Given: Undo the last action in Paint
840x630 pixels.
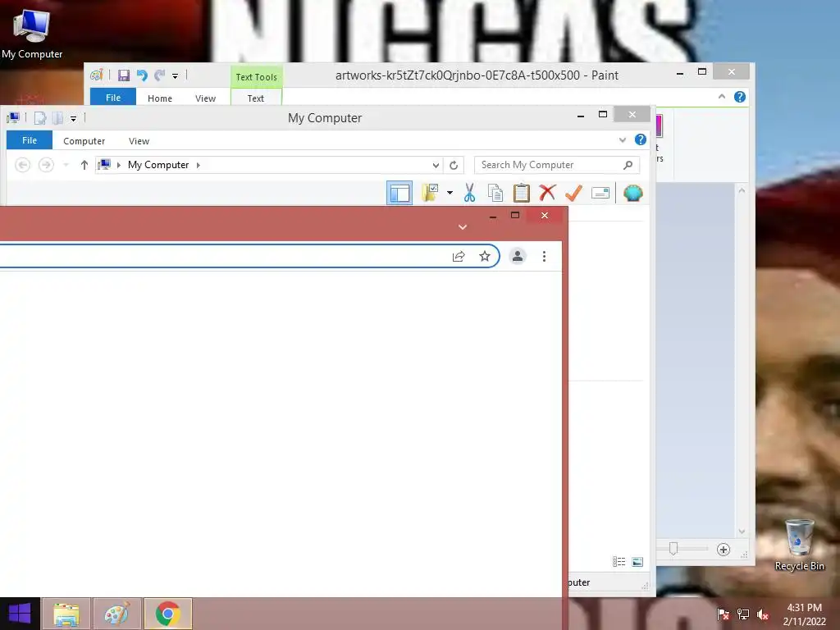Looking at the screenshot, I should coord(142,75).
